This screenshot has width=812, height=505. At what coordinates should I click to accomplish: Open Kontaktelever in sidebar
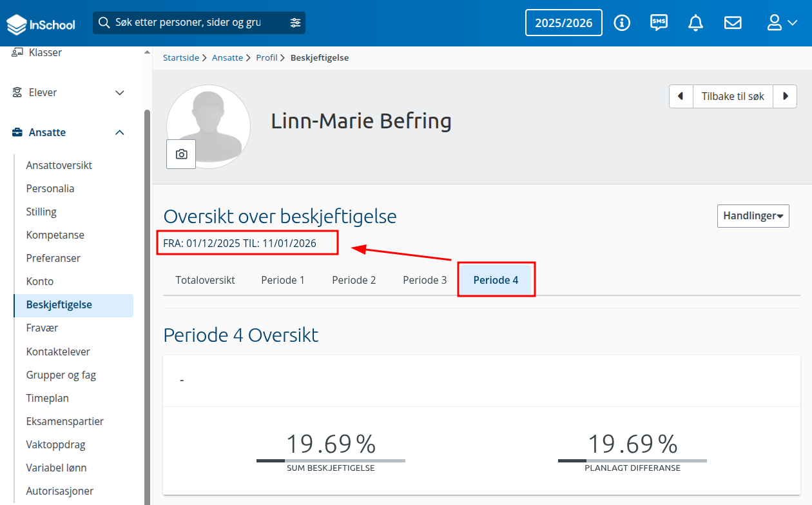pos(58,352)
